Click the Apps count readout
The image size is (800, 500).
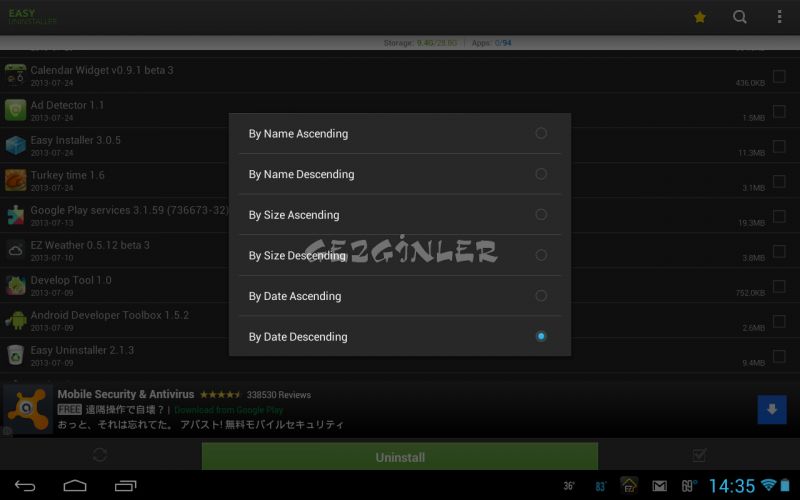coord(491,43)
